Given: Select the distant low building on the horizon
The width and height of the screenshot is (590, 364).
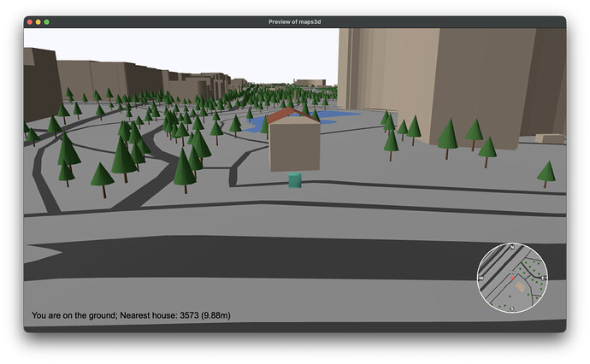Looking at the screenshot, I should pyautogui.click(x=310, y=82).
